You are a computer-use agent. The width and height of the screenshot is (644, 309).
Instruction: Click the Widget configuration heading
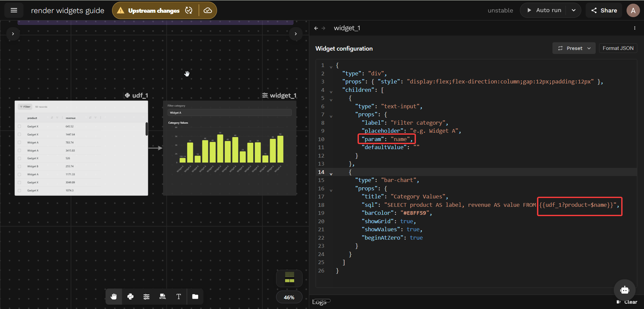[x=344, y=49]
